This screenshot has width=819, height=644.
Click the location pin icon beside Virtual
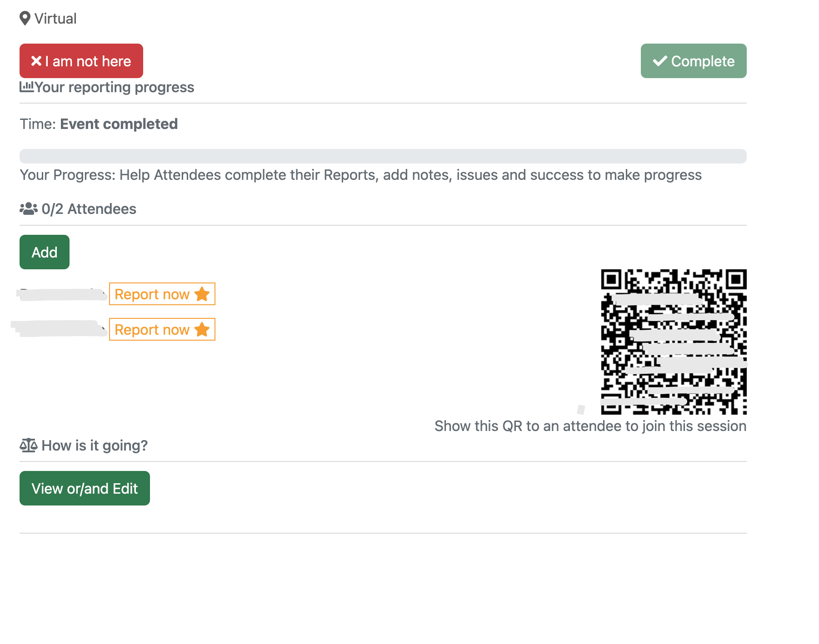point(25,19)
